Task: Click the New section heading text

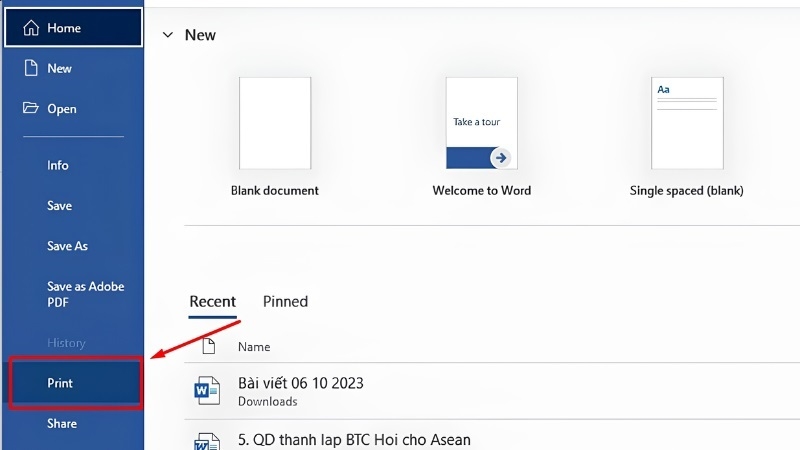Action: (200, 35)
